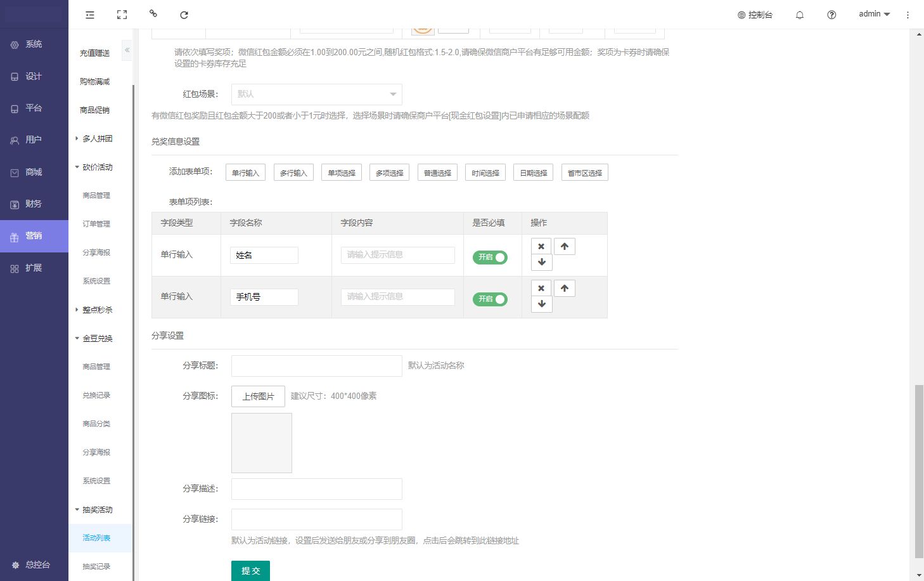Click the page vertical scrollbar
Screen dimensions: 924x581
click(919, 469)
